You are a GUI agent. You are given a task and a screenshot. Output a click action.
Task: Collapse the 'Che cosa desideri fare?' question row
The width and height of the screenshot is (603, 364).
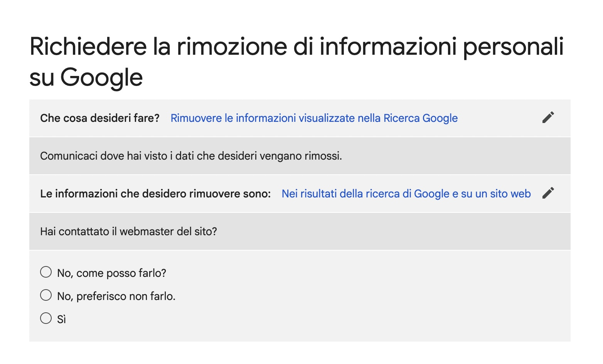(x=100, y=118)
